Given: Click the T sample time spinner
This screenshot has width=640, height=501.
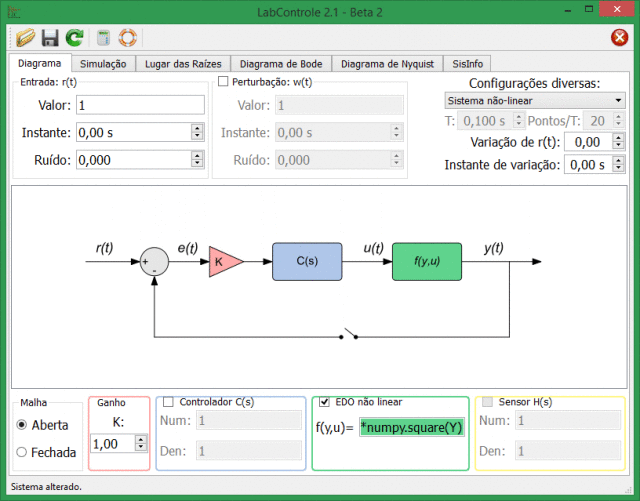Looking at the screenshot, I should coord(518,120).
